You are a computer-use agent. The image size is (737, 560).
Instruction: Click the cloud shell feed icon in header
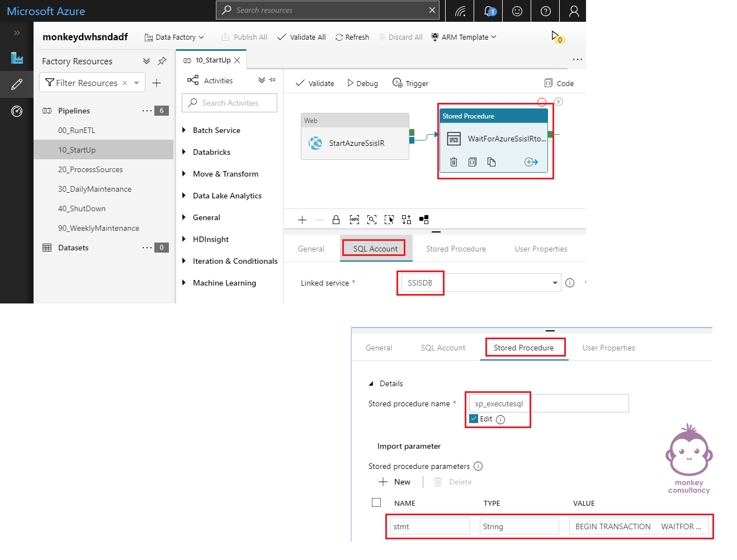pos(460,11)
